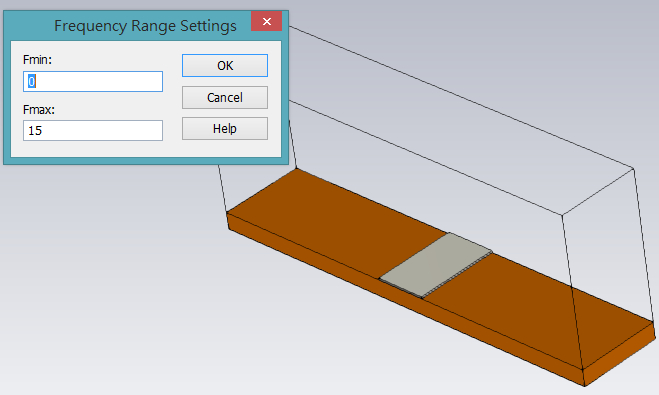659x395 pixels.
Task: Confirm frequency range with OK button
Action: 225,66
